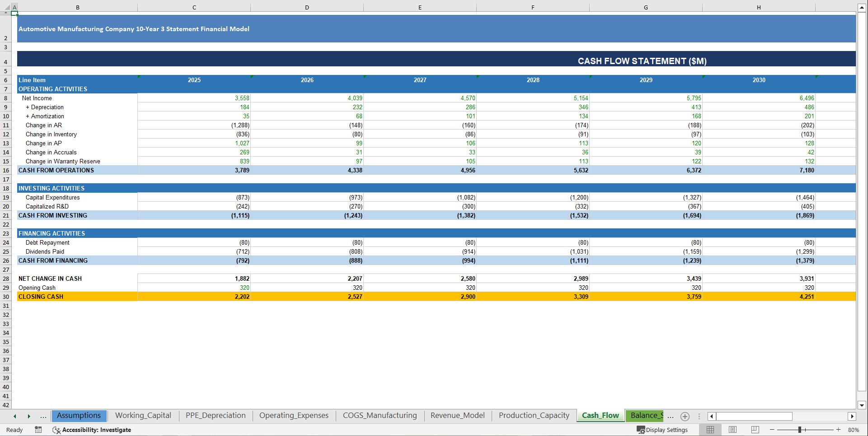The image size is (868, 436).
Task: Select the CLOSING CASH cell
Action: click(x=41, y=297)
